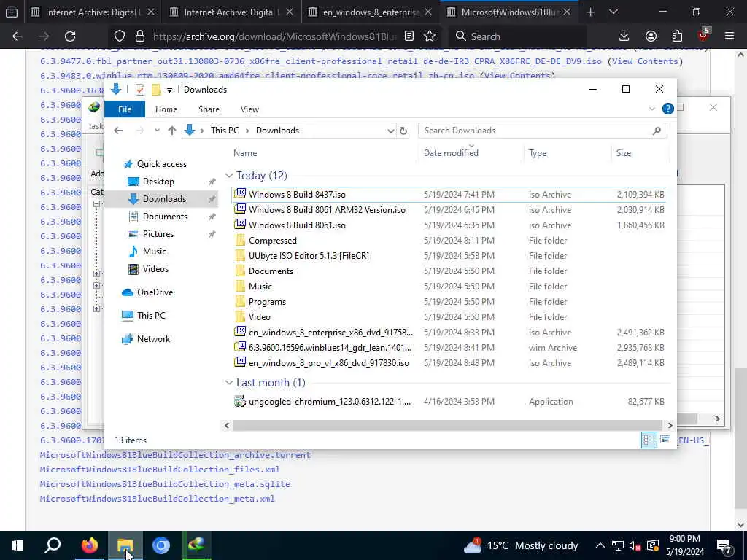Screen dimensions: 747x560
Task: Open the Windows Start menu
Action: click(x=18, y=545)
